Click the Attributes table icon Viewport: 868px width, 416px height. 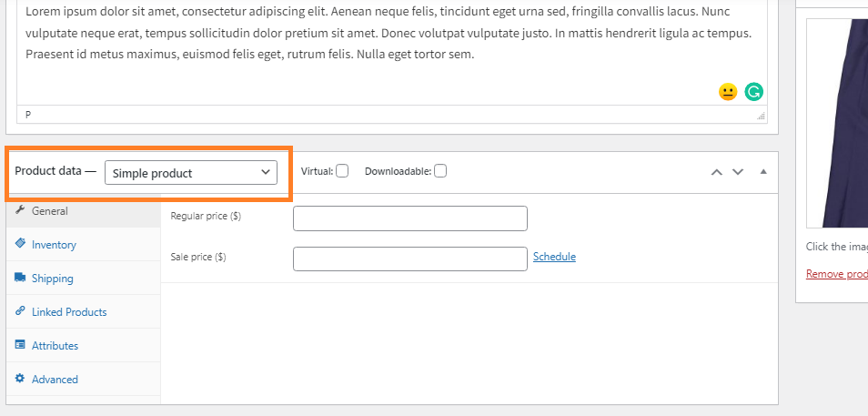tap(20, 345)
